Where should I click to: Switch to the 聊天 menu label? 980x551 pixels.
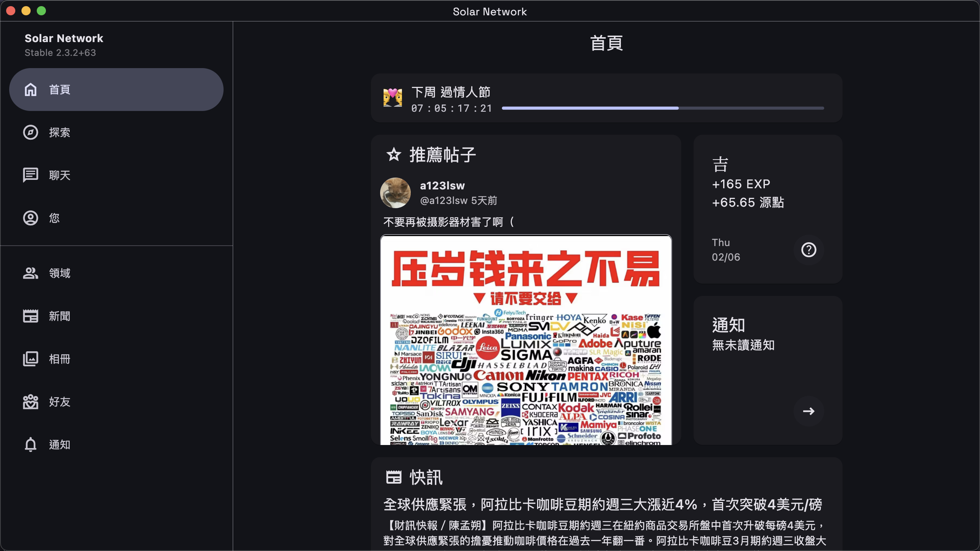point(60,175)
